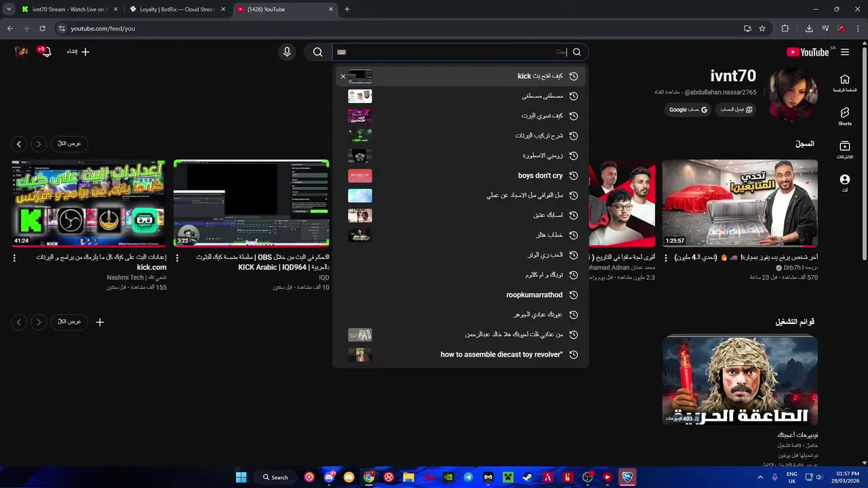Screen dimensions: 868x488
Task: View site information icon in address bar
Action: click(62, 28)
